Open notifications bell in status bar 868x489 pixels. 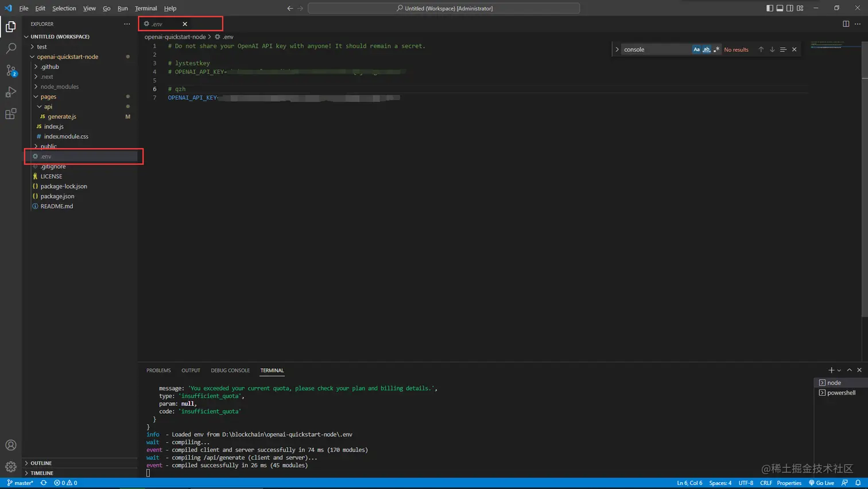tap(858, 483)
